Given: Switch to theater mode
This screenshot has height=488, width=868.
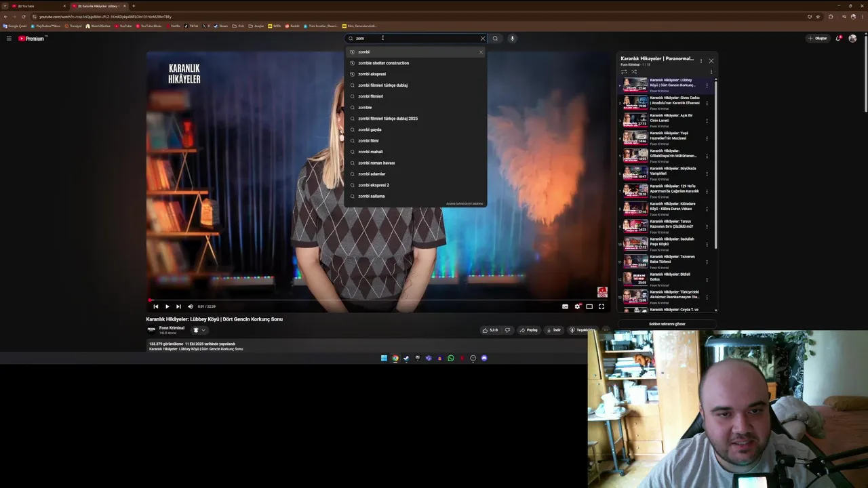Looking at the screenshot, I should coord(589,306).
